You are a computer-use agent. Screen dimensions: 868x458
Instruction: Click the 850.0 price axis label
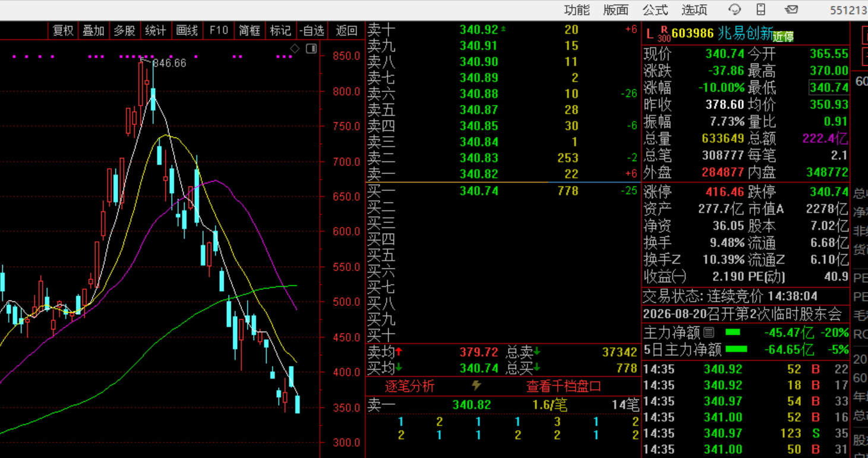tap(346, 56)
